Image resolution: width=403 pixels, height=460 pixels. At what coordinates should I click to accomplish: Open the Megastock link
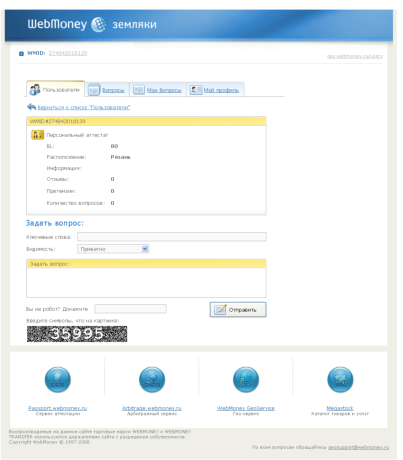[340, 408]
